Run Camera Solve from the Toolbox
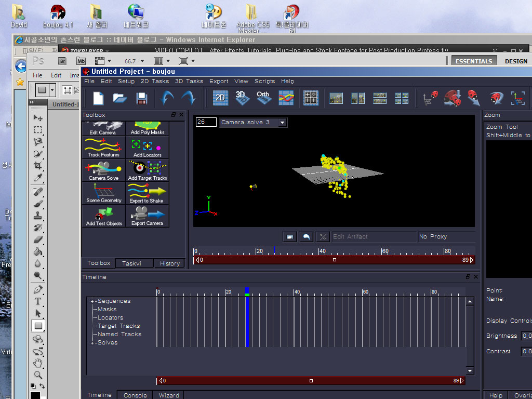Screen dimensions: 532x399 coord(103,170)
